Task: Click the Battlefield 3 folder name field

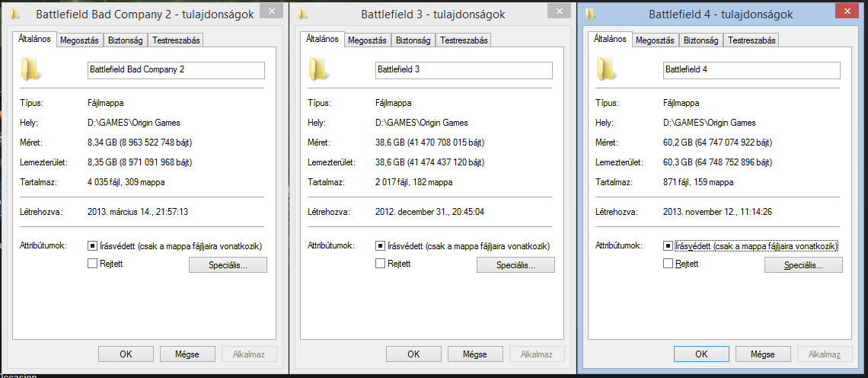Action: [x=464, y=70]
